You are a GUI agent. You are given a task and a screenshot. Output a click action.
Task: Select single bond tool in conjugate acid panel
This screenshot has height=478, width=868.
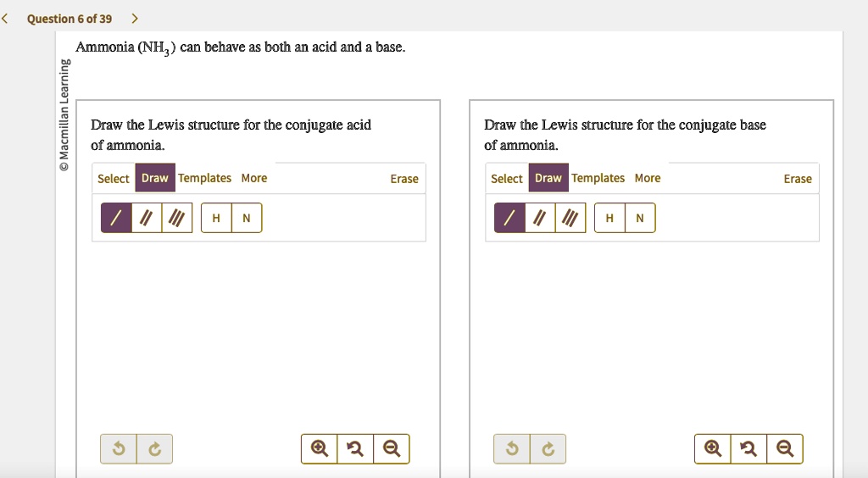(x=116, y=218)
